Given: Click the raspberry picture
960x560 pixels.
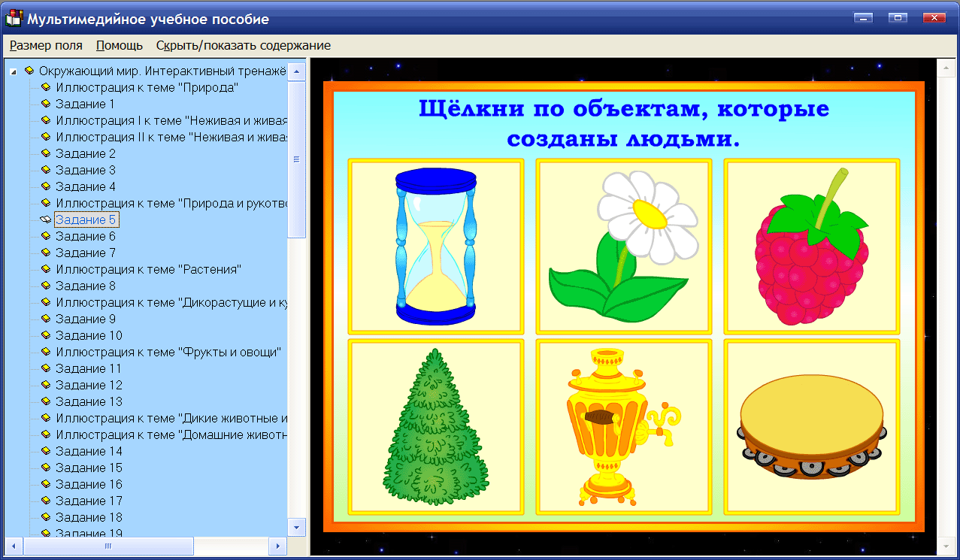Looking at the screenshot, I should (811, 246).
